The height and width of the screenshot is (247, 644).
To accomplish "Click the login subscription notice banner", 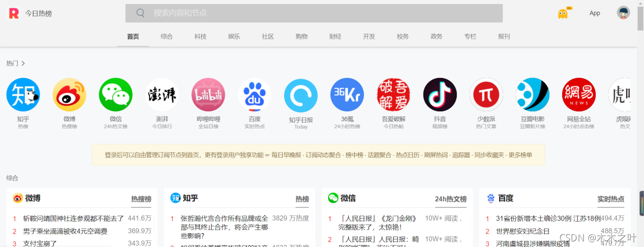I will [x=318, y=155].
